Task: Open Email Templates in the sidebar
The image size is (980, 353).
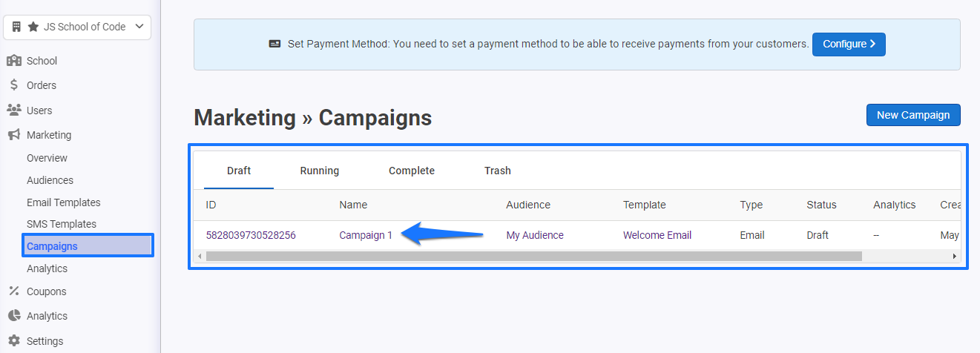Action: [x=64, y=202]
